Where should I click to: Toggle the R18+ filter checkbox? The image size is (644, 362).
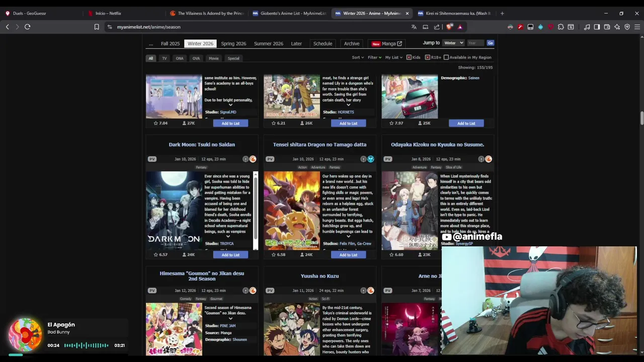427,57
